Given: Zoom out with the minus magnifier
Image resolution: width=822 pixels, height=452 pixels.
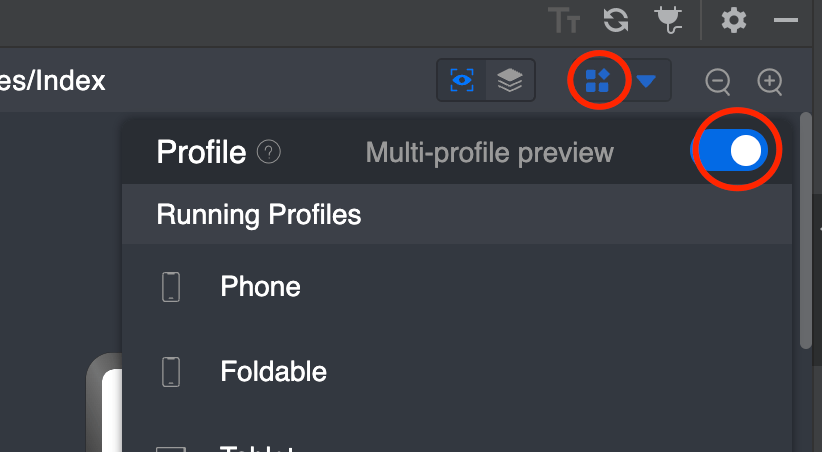Looking at the screenshot, I should [x=718, y=81].
